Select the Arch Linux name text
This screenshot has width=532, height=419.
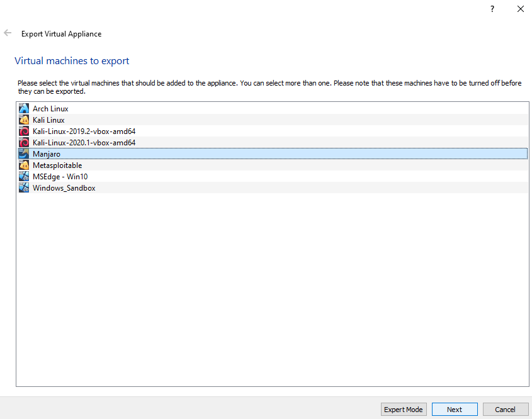click(x=50, y=109)
